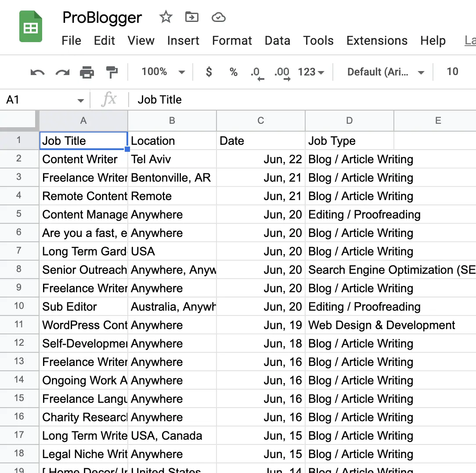The image size is (476, 473).
Task: Click the ProBlogger document title
Action: 102,17
